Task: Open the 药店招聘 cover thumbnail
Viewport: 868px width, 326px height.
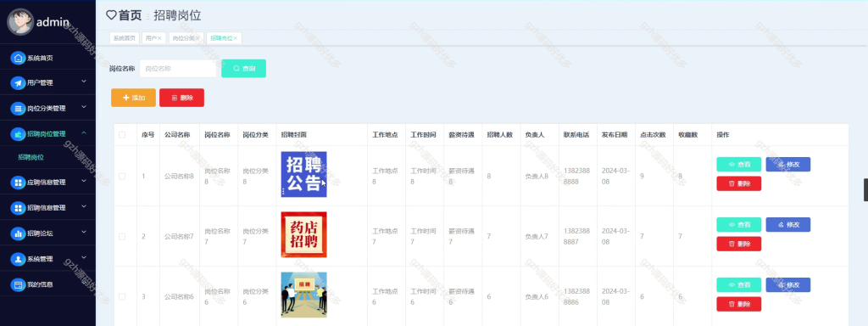Action: pos(304,234)
